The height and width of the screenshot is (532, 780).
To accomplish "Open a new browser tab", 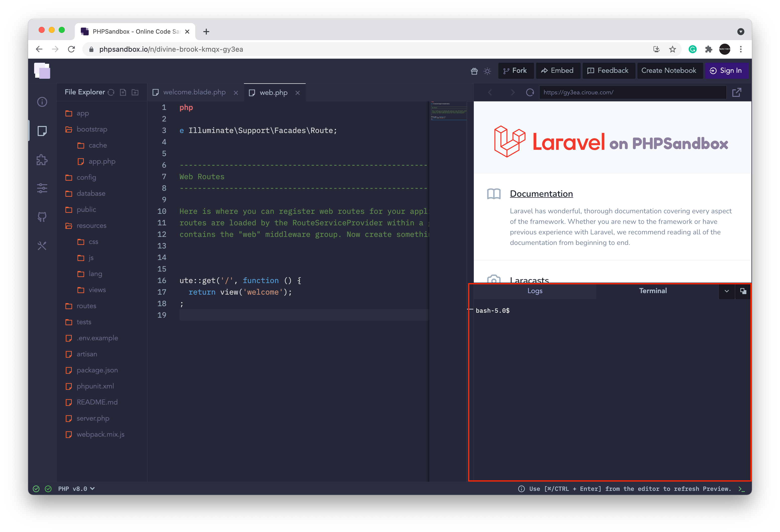I will point(206,32).
